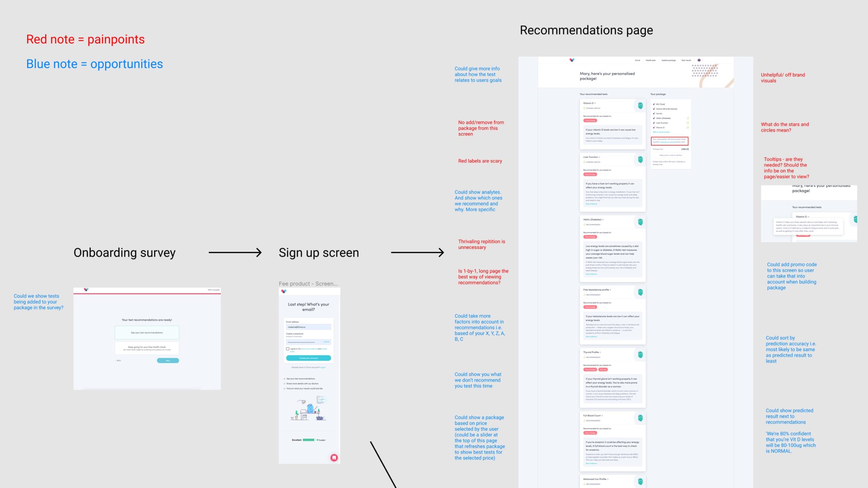Expand the price slider package options
This screenshot has width=868, height=488.
click(x=480, y=438)
